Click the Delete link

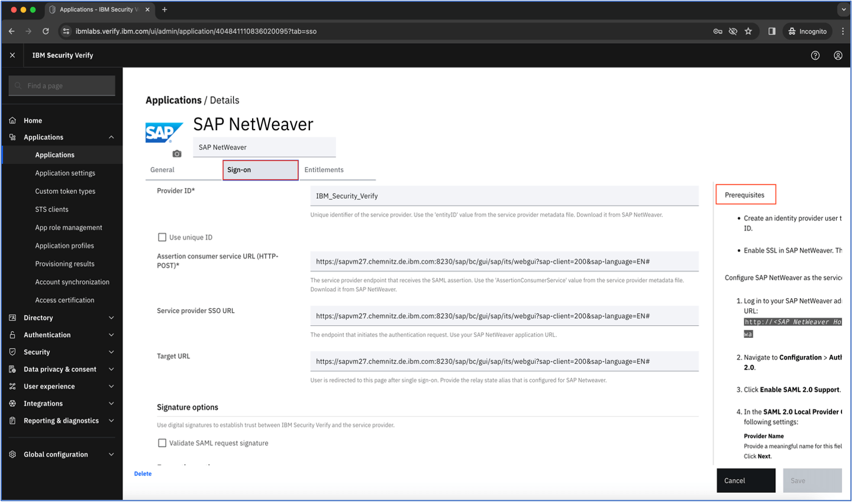[x=143, y=474]
